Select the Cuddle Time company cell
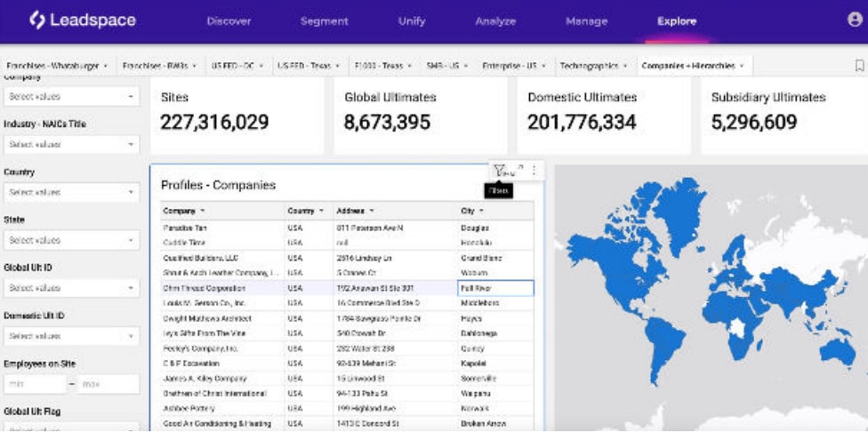 click(223, 243)
